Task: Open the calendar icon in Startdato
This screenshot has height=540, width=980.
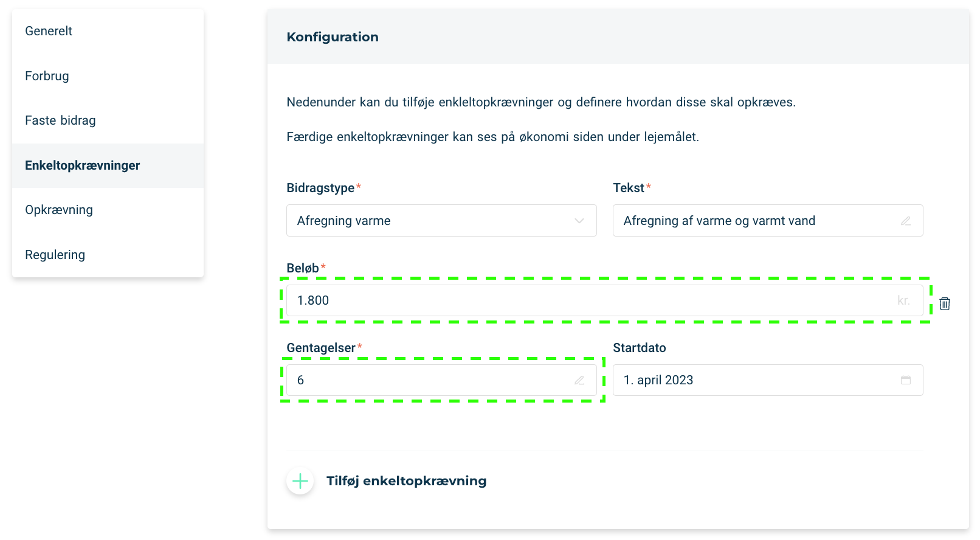Action: point(906,380)
